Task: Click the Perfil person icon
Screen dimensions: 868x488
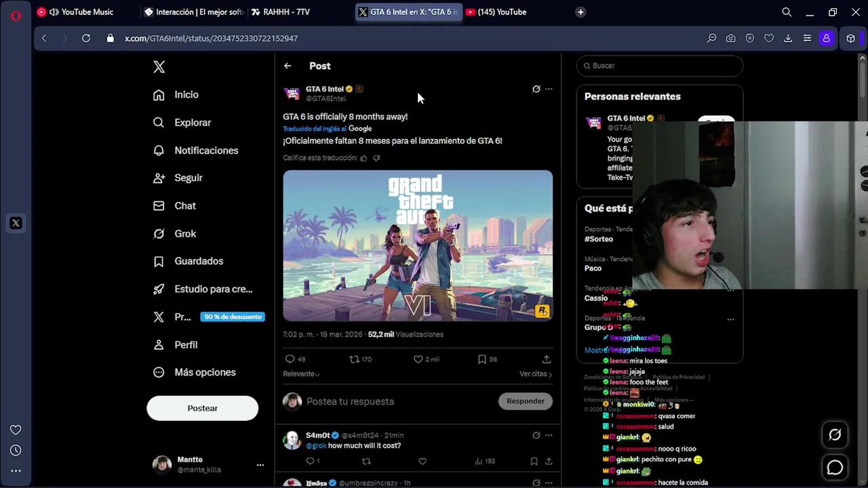Action: click(x=159, y=344)
